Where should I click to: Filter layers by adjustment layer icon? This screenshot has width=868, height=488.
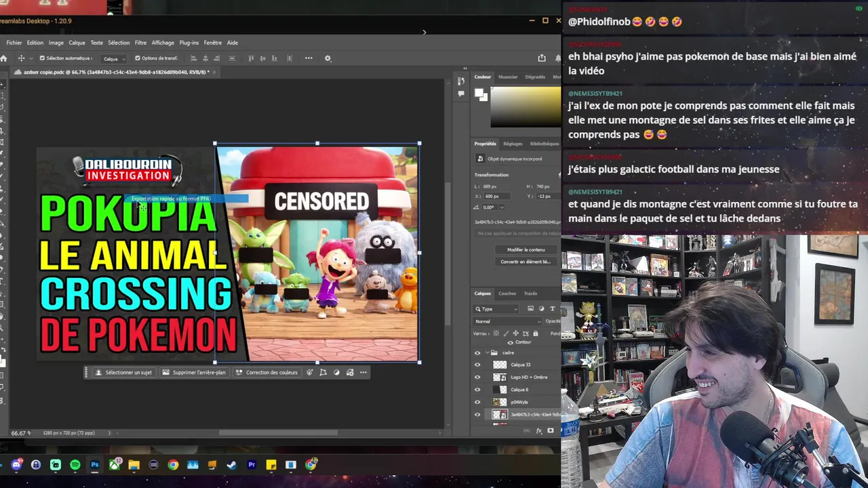[541, 308]
